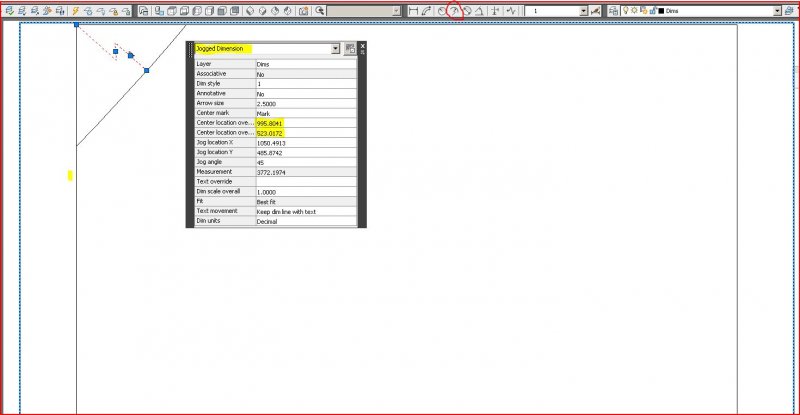This screenshot has width=800, height=415.
Task: Click the Center mark value Mark
Action: 306,113
